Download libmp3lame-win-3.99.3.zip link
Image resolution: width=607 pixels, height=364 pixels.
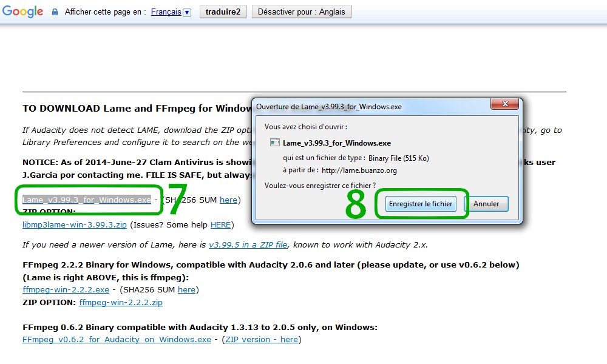click(75, 224)
